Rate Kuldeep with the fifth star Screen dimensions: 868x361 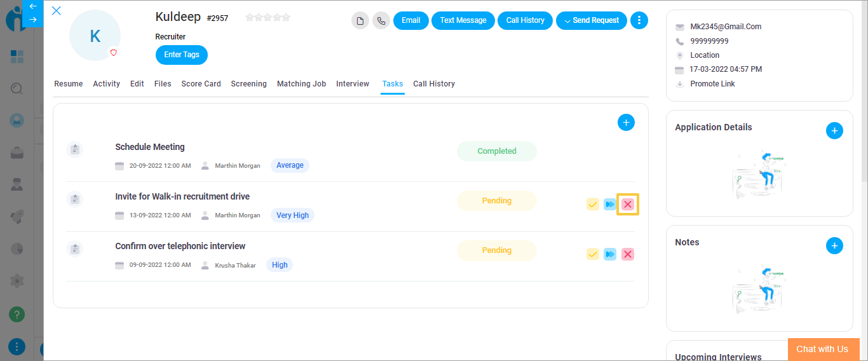click(x=287, y=18)
